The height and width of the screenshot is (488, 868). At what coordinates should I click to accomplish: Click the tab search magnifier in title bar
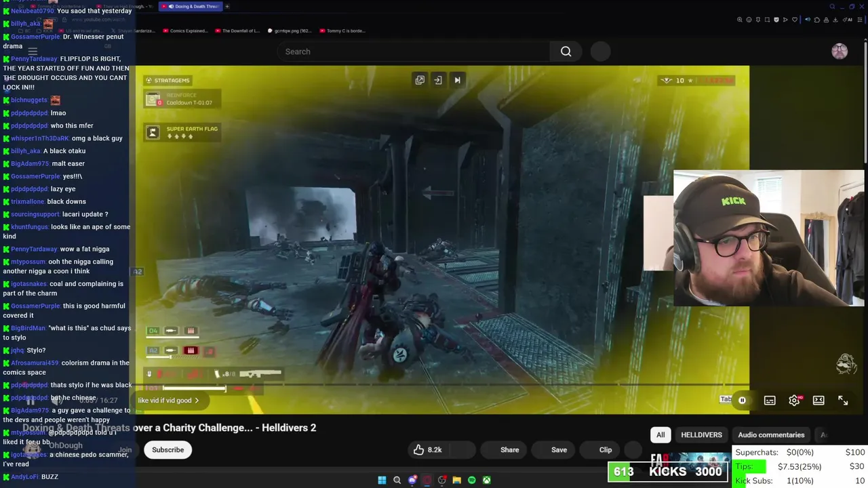[x=832, y=6]
